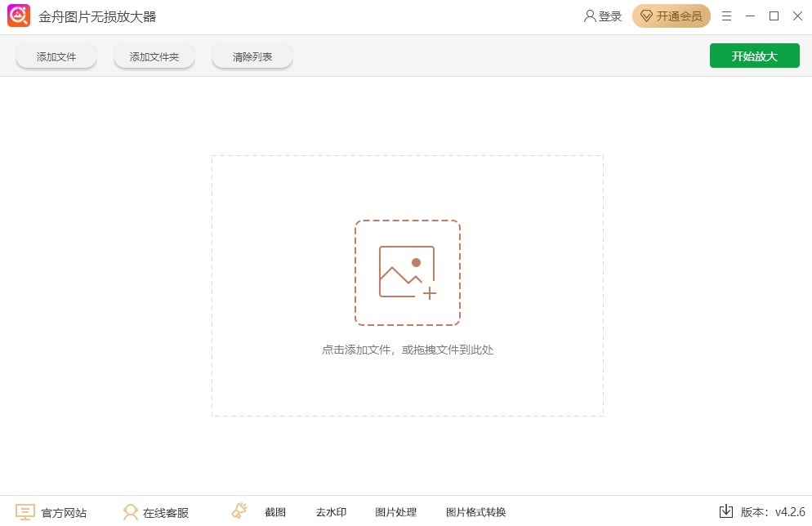Click the image placeholder icon in the drop zone
Viewport: 812px width, 526px height.
[407, 272]
